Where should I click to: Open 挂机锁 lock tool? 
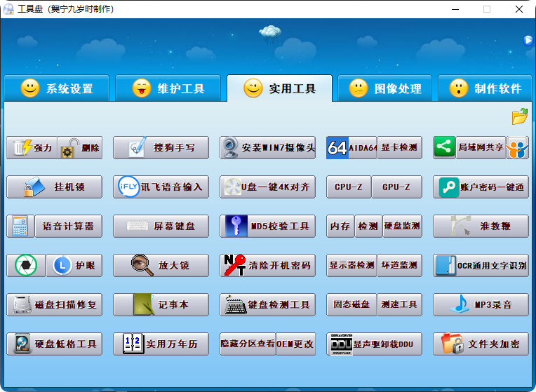pos(54,187)
